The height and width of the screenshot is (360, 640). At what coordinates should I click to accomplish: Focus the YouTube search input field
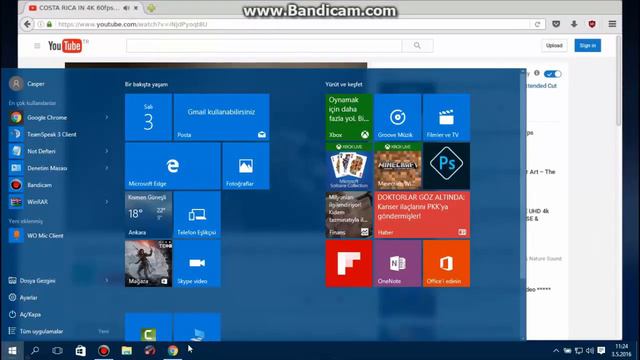click(264, 46)
